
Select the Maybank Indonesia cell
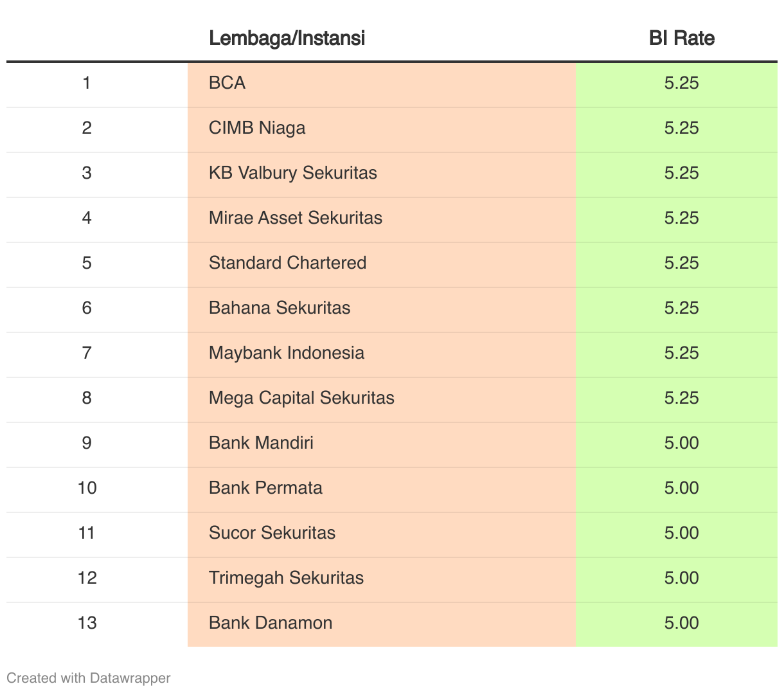(x=287, y=353)
